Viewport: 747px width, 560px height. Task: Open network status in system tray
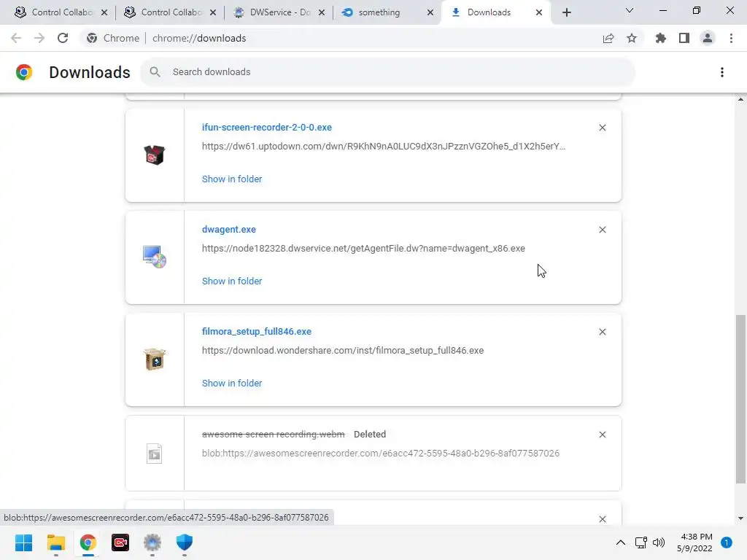[640, 542]
